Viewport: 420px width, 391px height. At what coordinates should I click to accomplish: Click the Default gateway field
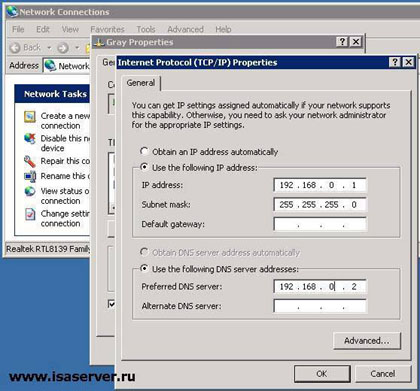click(320, 224)
